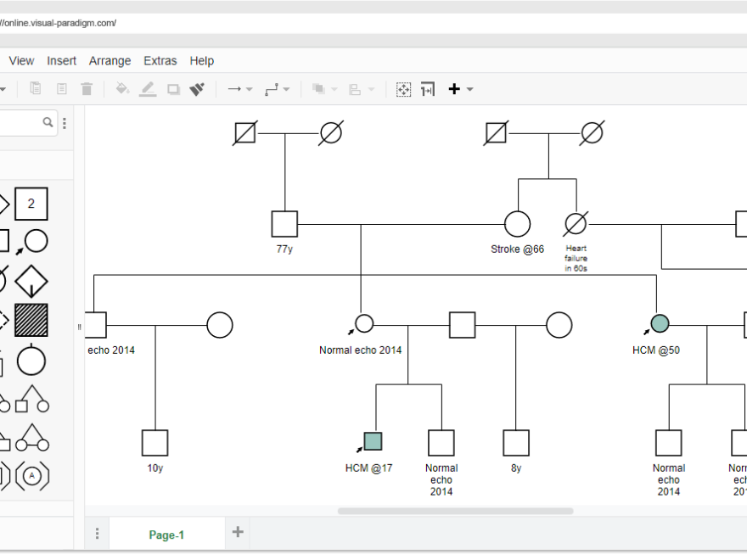This screenshot has width=747, height=560.
Task: Click the Help menu item
Action: (x=201, y=60)
